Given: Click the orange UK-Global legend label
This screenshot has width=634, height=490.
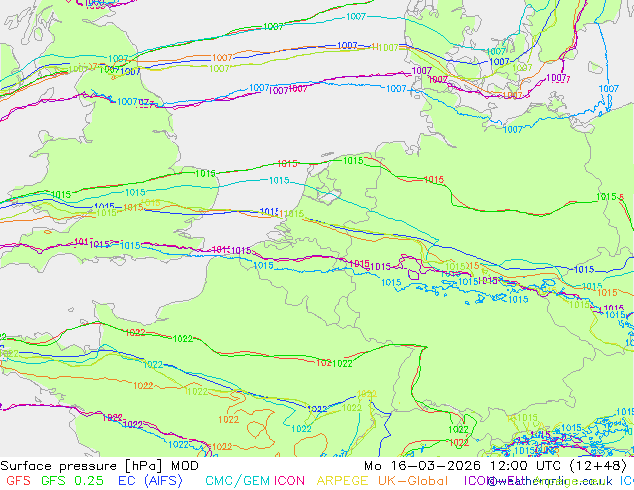Looking at the screenshot, I should click(413, 481).
